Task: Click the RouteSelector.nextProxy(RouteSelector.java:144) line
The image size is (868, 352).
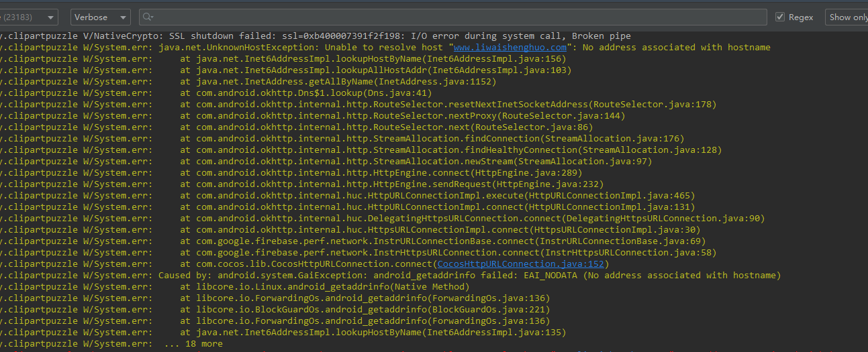Action: (x=313, y=116)
